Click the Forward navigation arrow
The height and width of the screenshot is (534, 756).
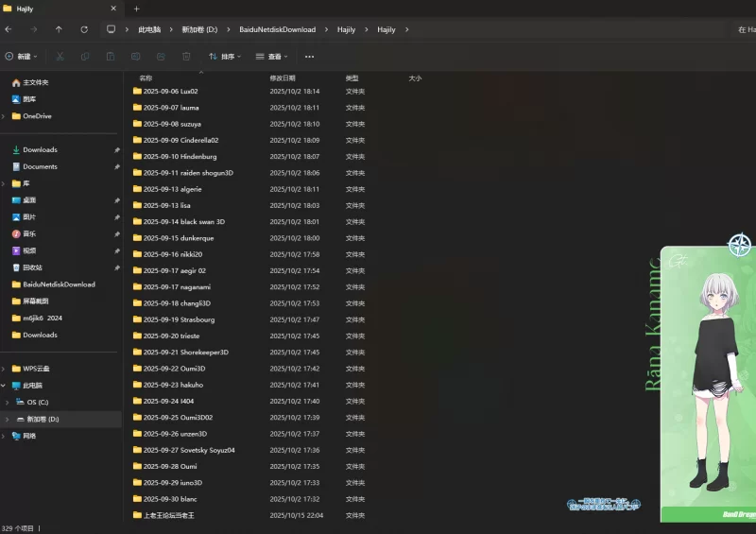click(33, 29)
